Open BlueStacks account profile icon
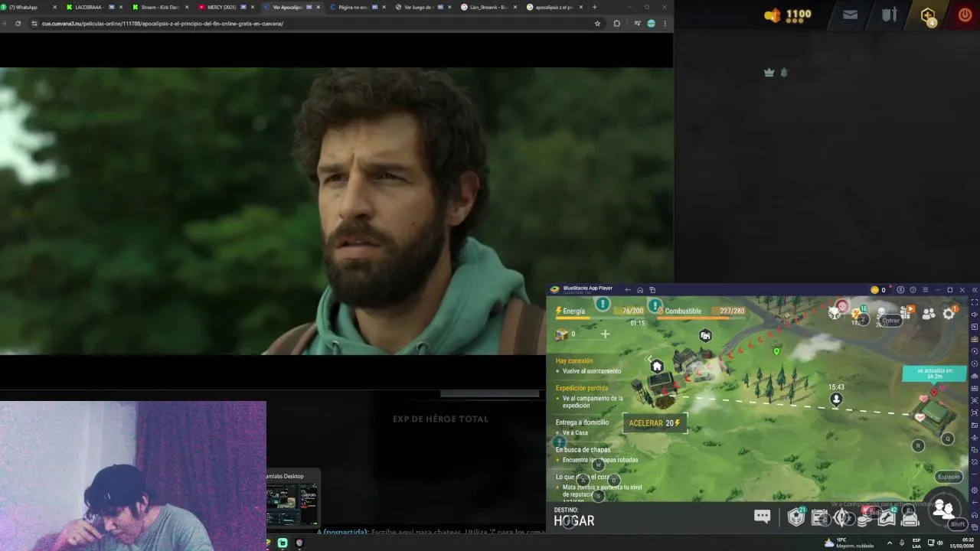The height and width of the screenshot is (551, 980). click(x=900, y=290)
